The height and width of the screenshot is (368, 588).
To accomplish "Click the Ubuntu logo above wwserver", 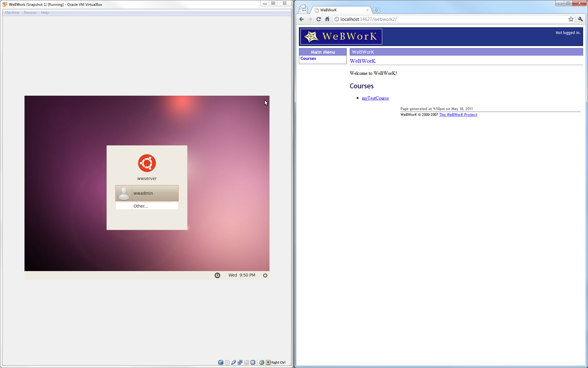I will click(147, 163).
